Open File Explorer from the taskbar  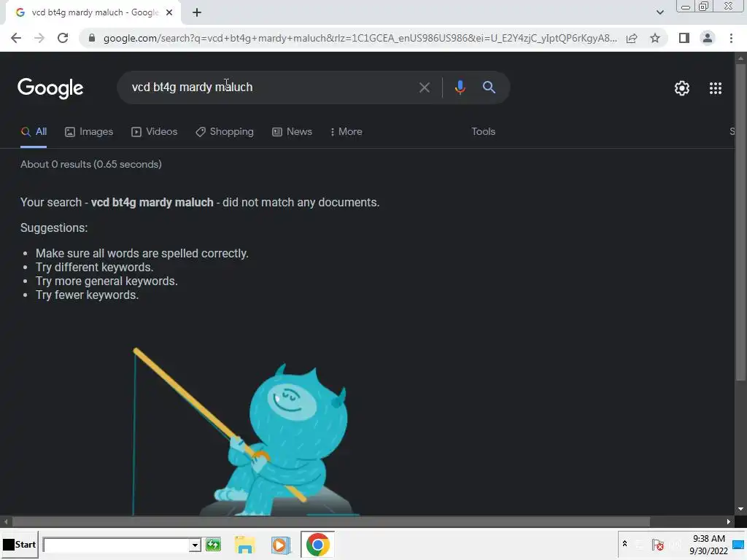(245, 545)
